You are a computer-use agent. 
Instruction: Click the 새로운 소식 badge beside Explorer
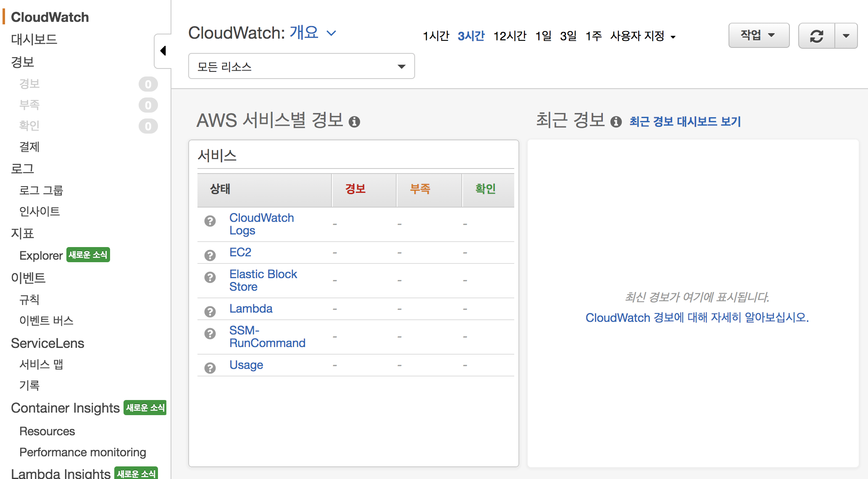[x=88, y=255]
